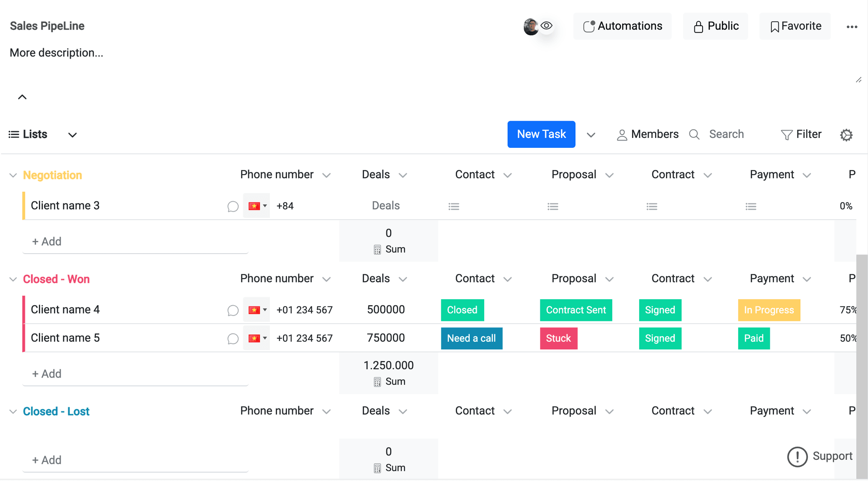This screenshot has height=481, width=868.
Task: Click the New Task button
Action: pos(541,134)
